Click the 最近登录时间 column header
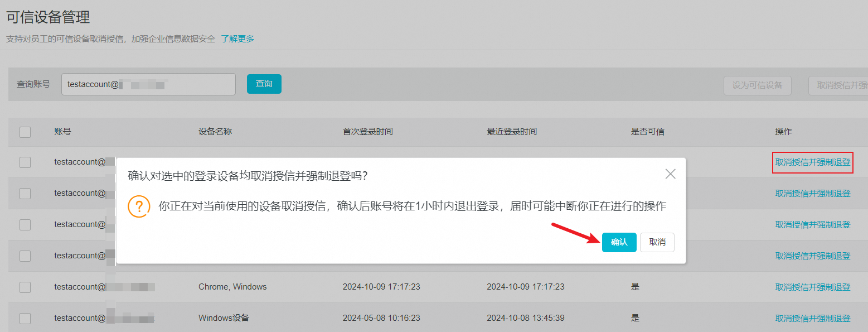The height and width of the screenshot is (332, 868). pyautogui.click(x=511, y=132)
